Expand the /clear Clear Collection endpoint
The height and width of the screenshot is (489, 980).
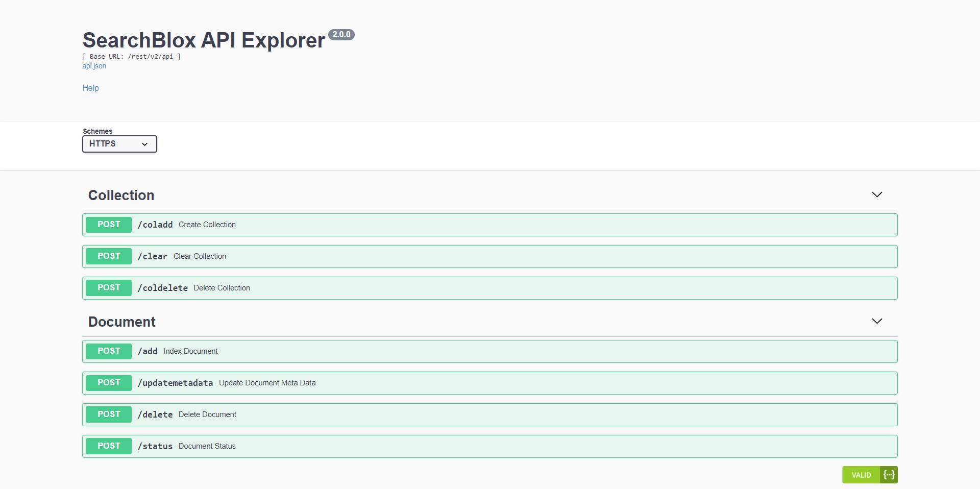[490, 256]
